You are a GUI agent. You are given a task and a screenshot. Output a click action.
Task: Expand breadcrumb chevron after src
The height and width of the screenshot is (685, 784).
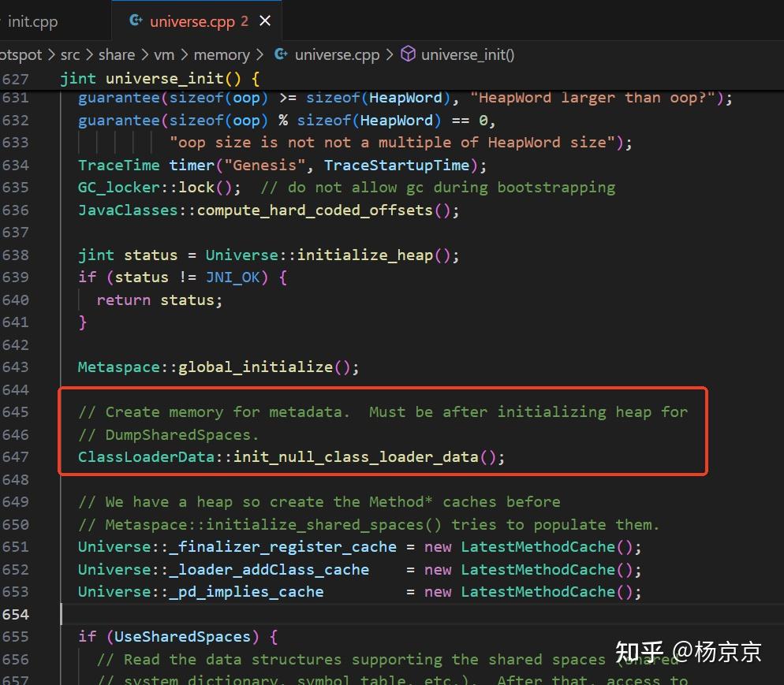[89, 54]
